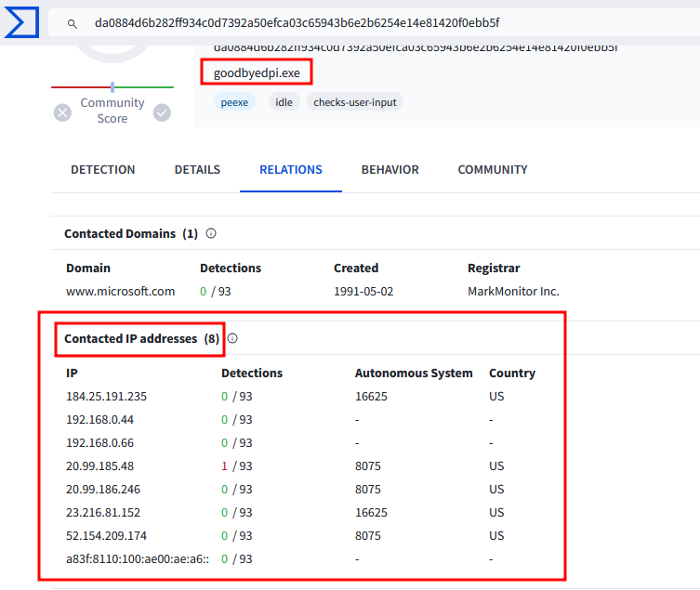The width and height of the screenshot is (700, 590).
Task: Click the VirusTotal logo icon
Action: 20,20
